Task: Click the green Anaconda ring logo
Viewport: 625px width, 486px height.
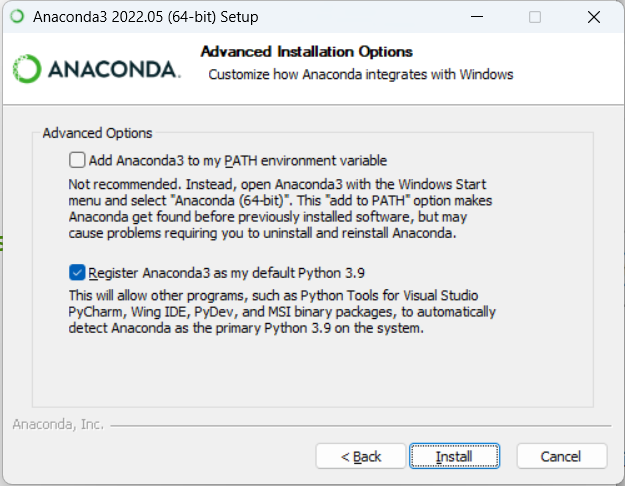Action: pyautogui.click(x=26, y=69)
